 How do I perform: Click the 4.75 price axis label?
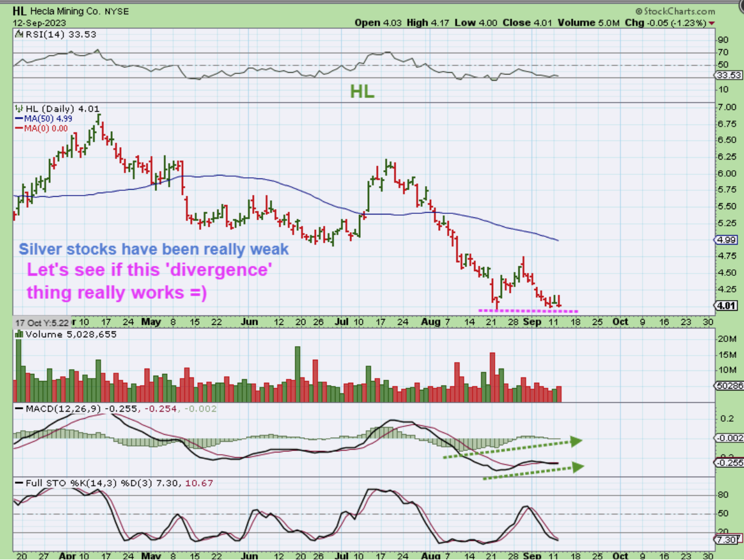(x=726, y=256)
